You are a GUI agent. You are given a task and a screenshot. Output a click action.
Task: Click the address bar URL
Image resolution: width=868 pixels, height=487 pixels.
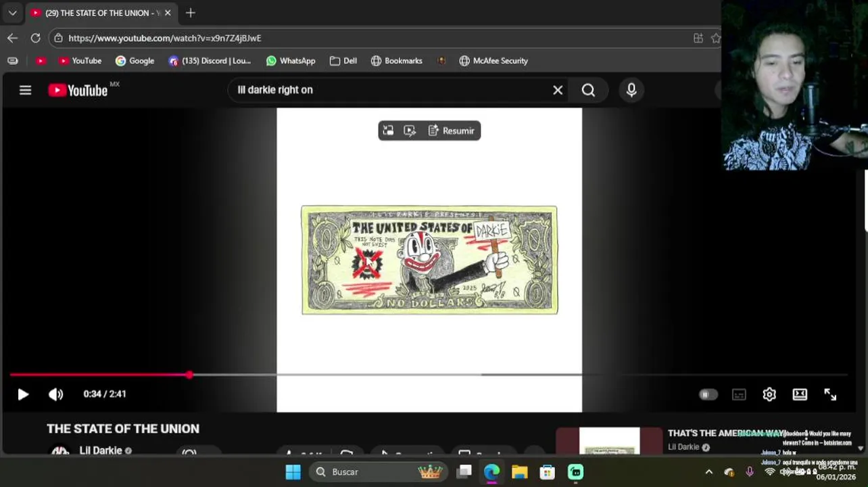164,38
